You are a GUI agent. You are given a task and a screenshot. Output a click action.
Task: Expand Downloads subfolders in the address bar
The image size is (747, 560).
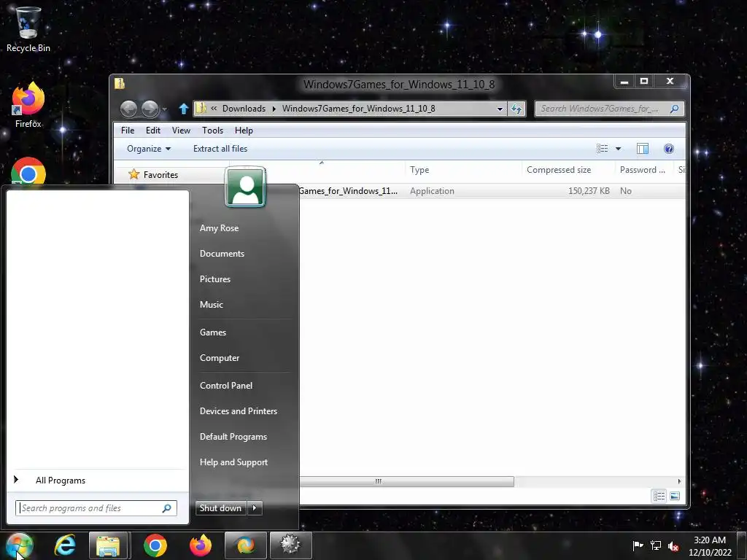tap(274, 109)
